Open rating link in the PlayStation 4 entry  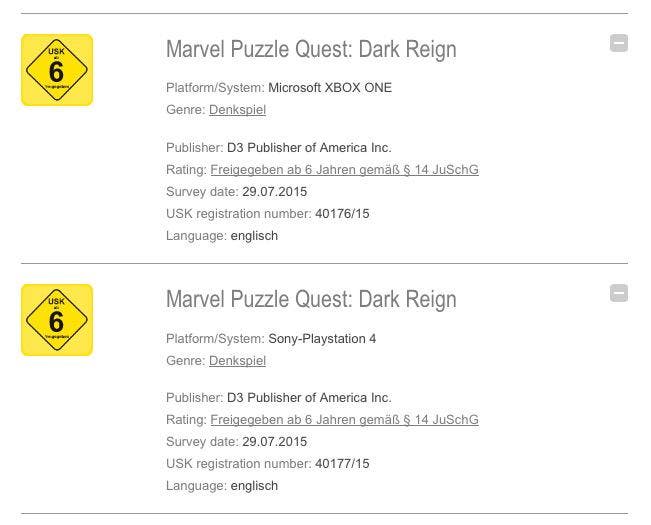[x=345, y=420]
